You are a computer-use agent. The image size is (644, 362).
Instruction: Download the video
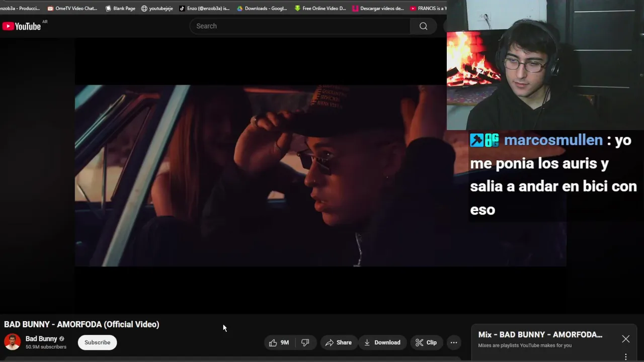coord(382,342)
